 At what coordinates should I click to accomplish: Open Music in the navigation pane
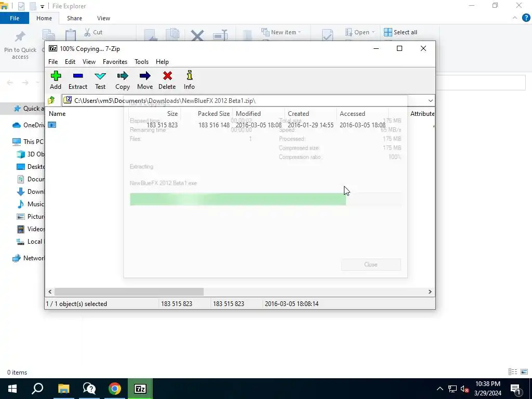(x=31, y=204)
